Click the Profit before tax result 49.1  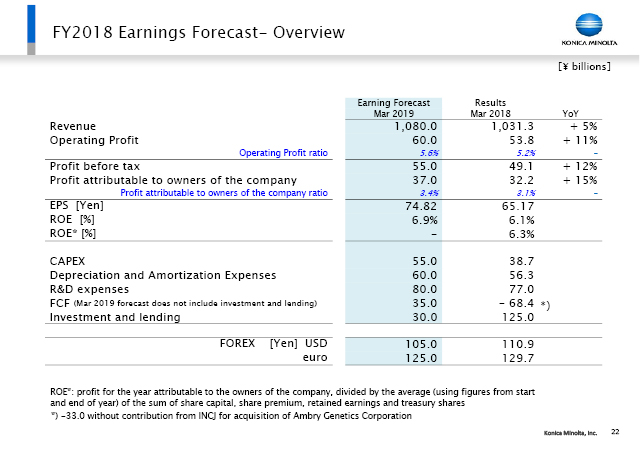coord(522,167)
